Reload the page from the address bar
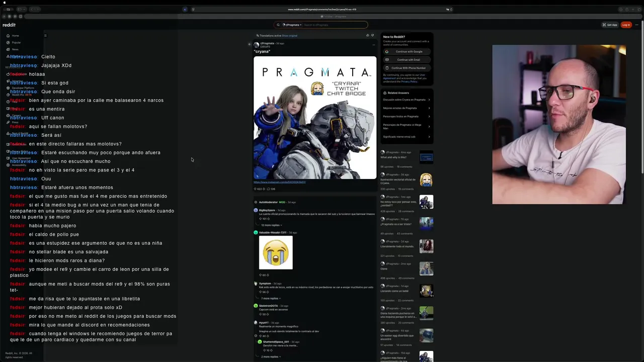Image resolution: width=644 pixels, height=362 pixels. tap(451, 9)
